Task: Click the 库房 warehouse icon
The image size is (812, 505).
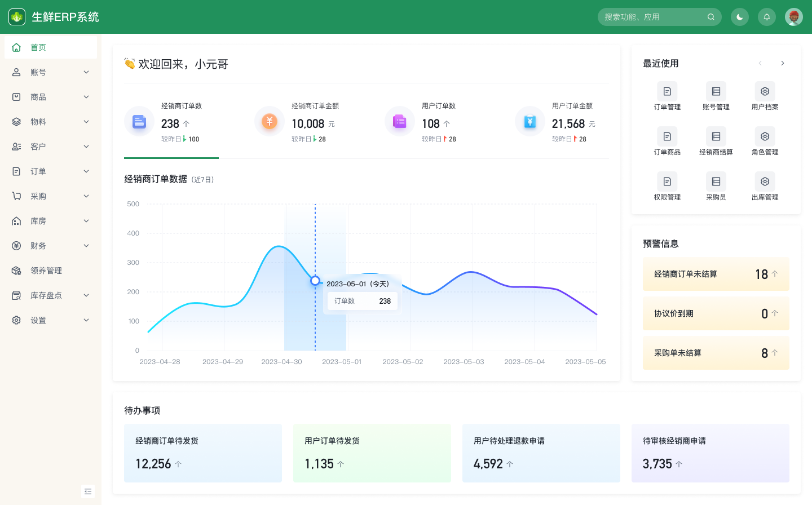Action: point(16,221)
